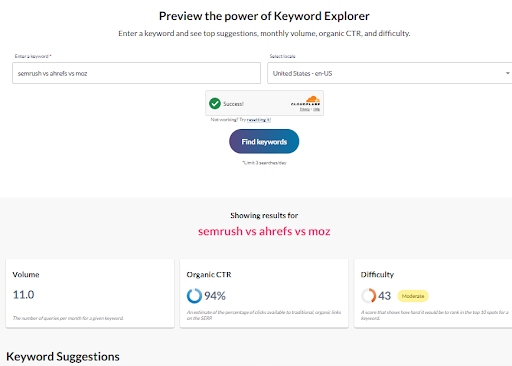512x366 pixels.
Task: Click the locale dropdown arrow
Action: pyautogui.click(x=507, y=73)
